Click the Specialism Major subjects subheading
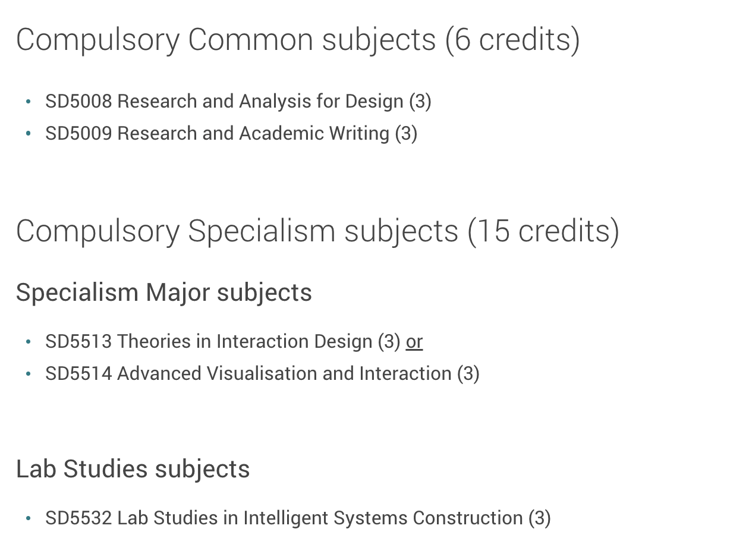 [164, 292]
